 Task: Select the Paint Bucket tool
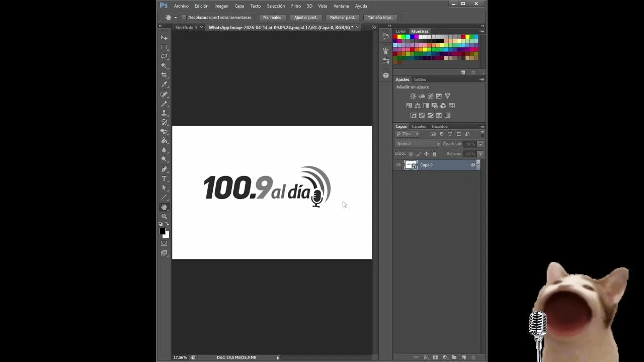pos(164,141)
